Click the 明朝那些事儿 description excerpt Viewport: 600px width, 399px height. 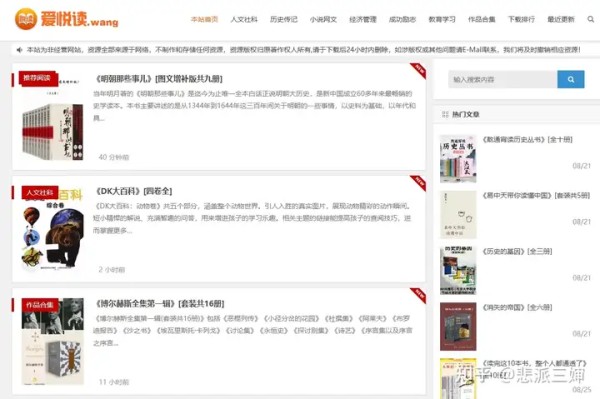(254, 106)
